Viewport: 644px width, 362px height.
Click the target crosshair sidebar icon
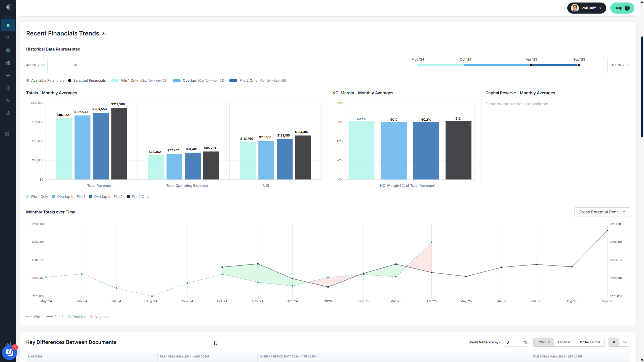[x=8, y=75]
